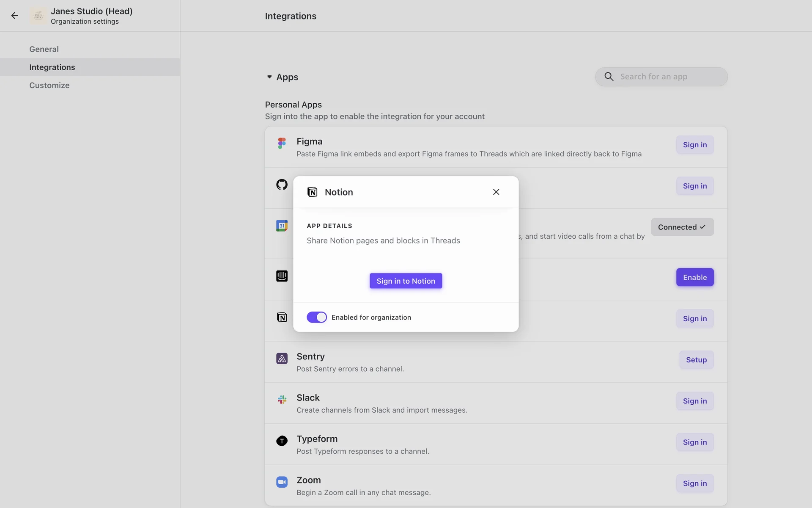Image resolution: width=812 pixels, height=508 pixels.
Task: Click the back arrow icon
Action: click(x=15, y=16)
